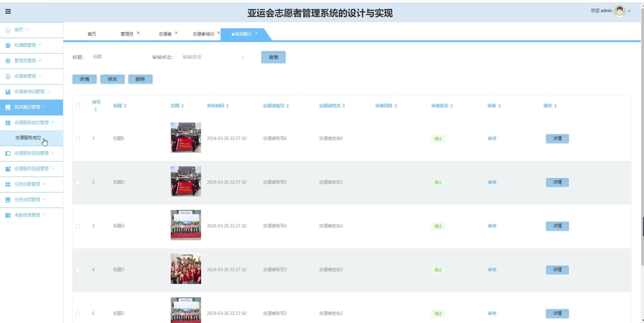This screenshot has height=323, width=644.
Task: Click the 审核 link for 标题5 row
Action: (492, 182)
